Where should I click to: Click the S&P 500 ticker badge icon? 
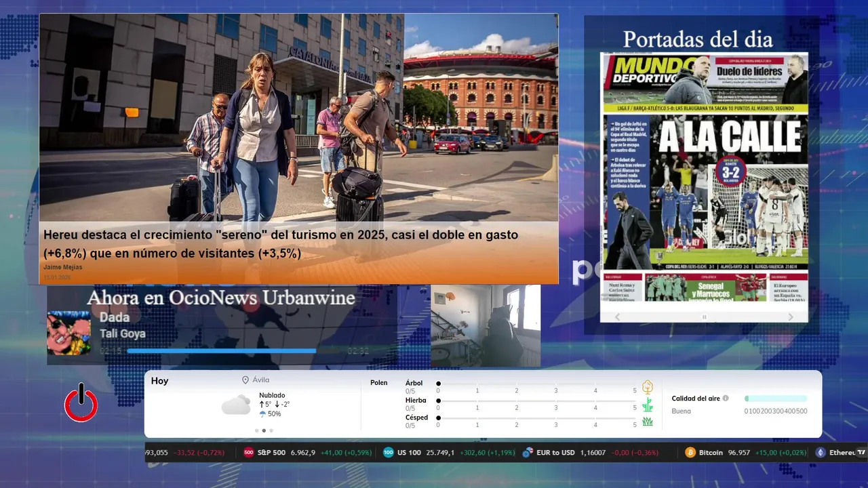coord(249,452)
